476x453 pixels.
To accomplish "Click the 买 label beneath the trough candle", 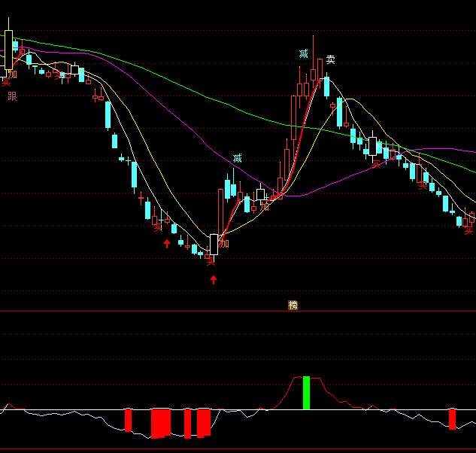I will click(x=211, y=261).
